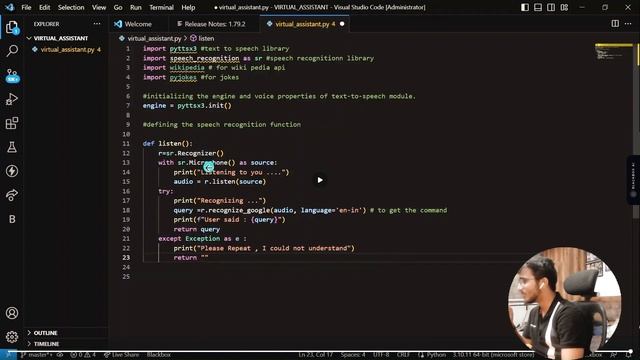Click the listen breadcrumb symbol

click(202, 38)
